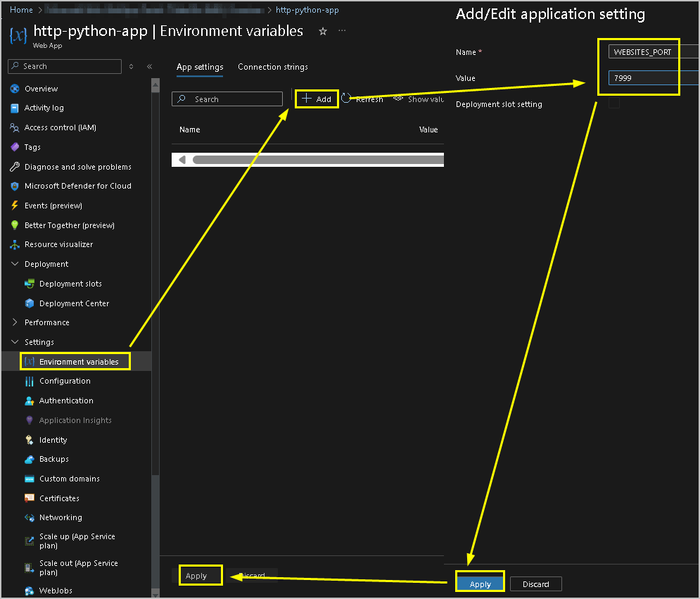Image resolution: width=700 pixels, height=599 pixels.
Task: Collapse the sidebar menu with double chevron
Action: coord(150,67)
